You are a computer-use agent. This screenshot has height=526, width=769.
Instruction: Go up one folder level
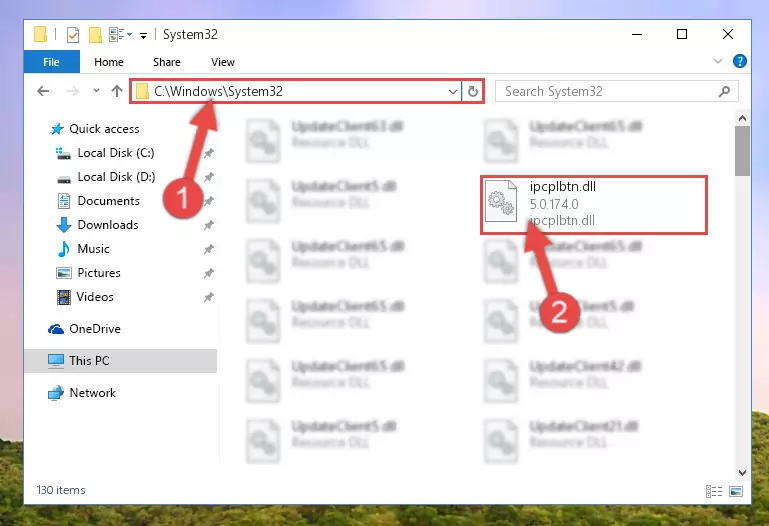(117, 91)
